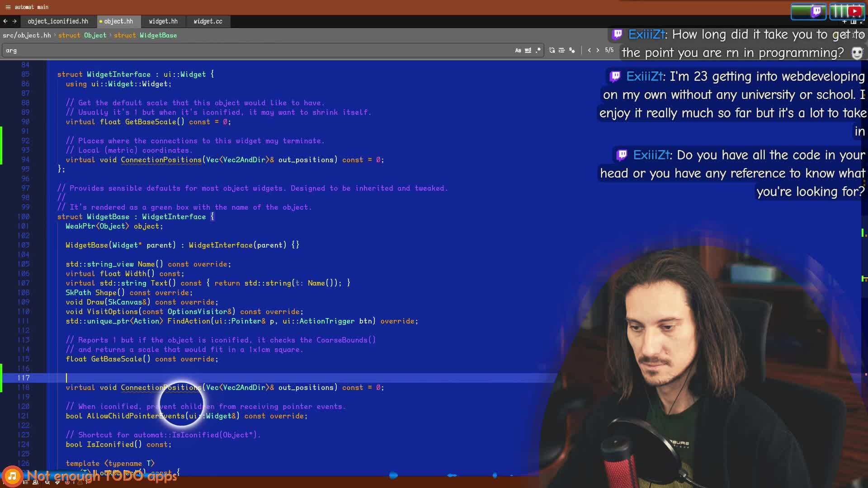Go to previous search match arrow

tap(589, 50)
